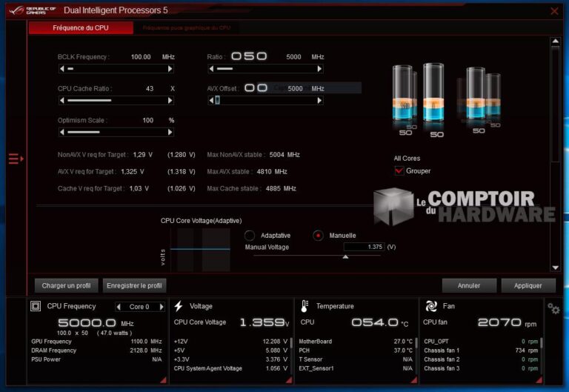Select next core after Core 0

(x=162, y=307)
